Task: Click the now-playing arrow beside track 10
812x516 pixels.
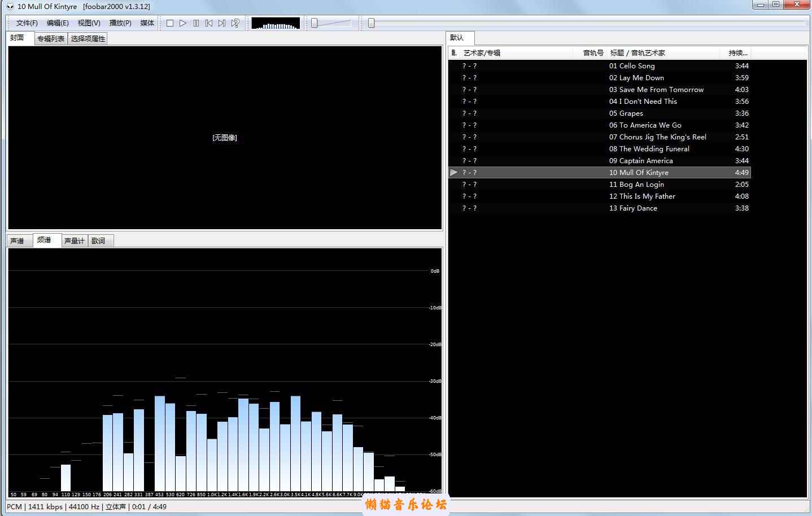Action: (x=454, y=173)
